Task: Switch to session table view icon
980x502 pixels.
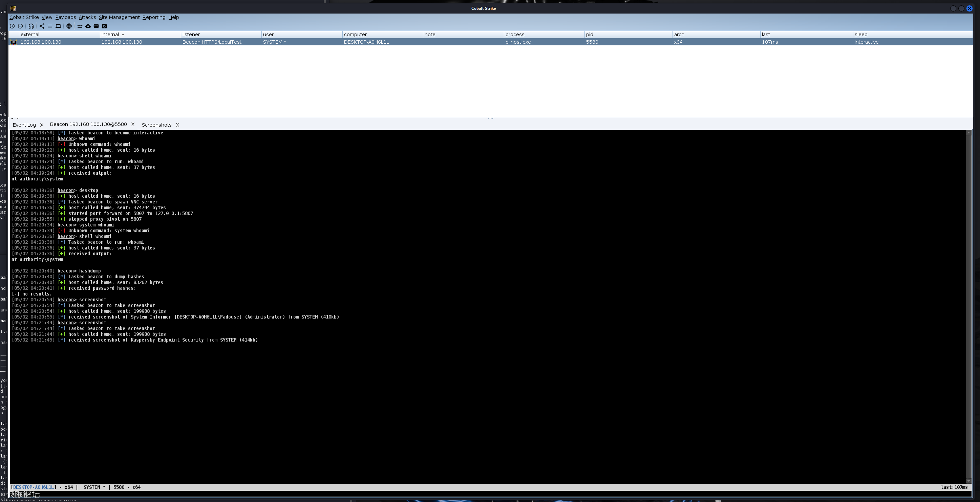Action: pyautogui.click(x=50, y=26)
